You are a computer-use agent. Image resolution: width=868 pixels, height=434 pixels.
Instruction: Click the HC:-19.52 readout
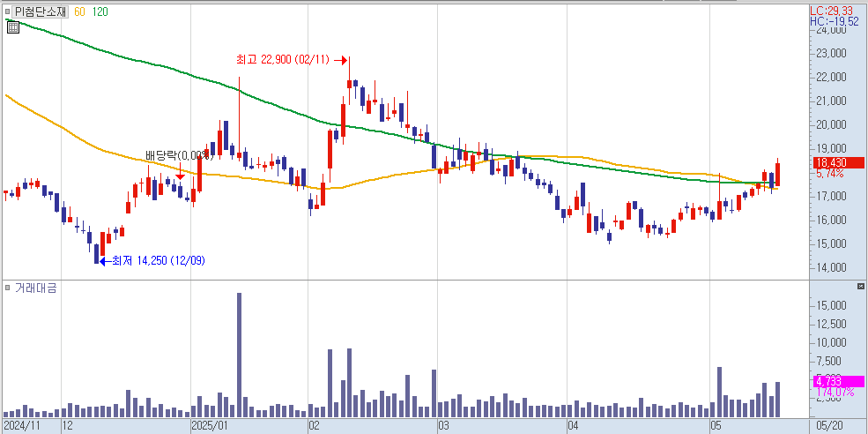click(x=835, y=21)
